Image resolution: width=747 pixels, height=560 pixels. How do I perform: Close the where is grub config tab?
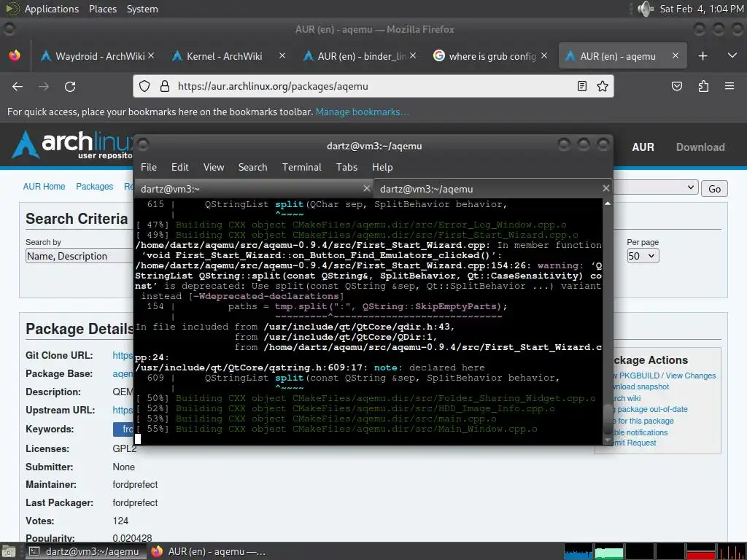(x=544, y=55)
